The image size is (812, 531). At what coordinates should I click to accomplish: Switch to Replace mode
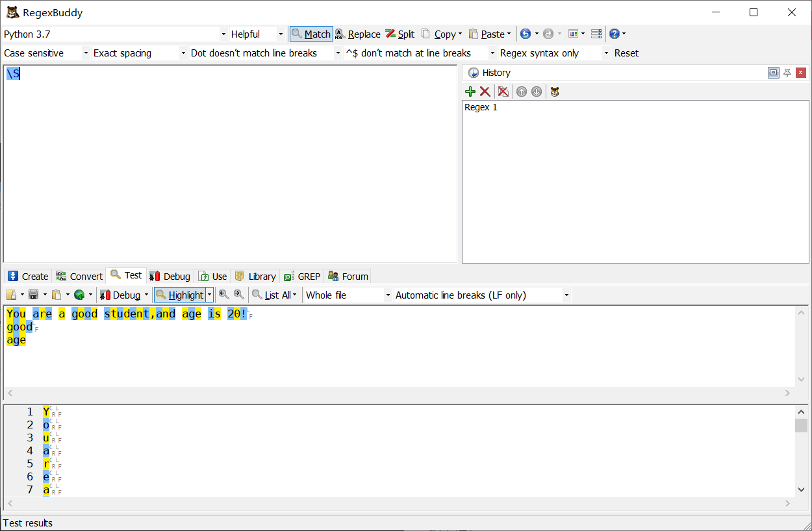click(x=357, y=34)
